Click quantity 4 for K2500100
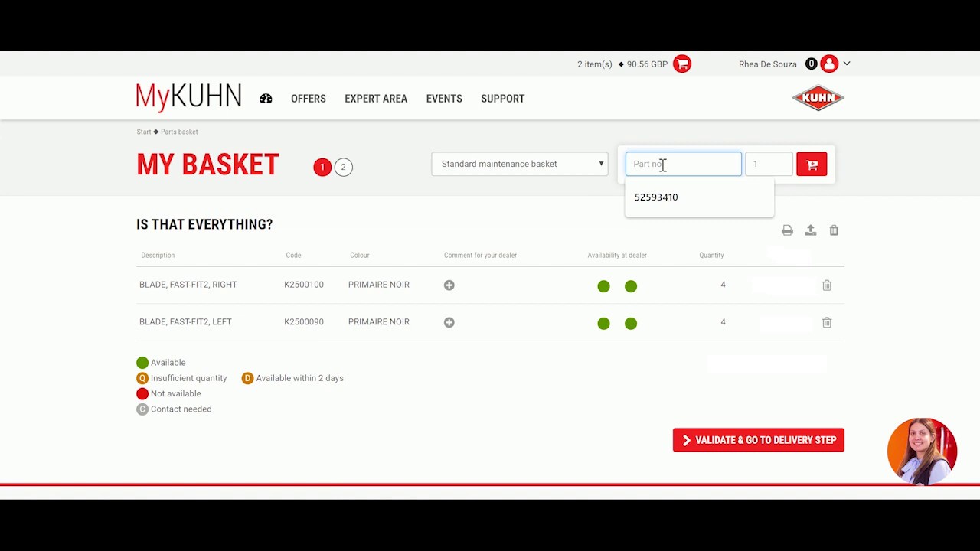 pyautogui.click(x=723, y=285)
